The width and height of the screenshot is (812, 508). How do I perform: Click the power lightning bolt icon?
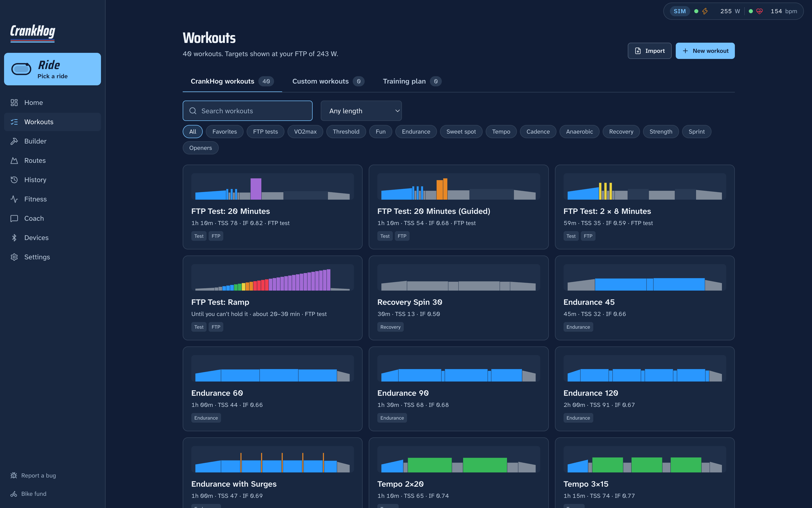(705, 11)
